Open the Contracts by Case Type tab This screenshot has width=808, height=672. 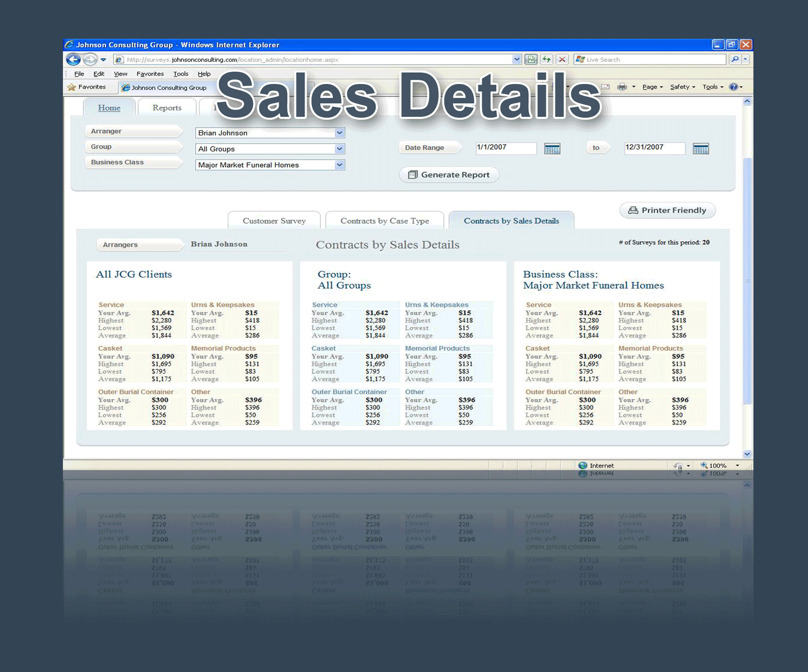385,221
